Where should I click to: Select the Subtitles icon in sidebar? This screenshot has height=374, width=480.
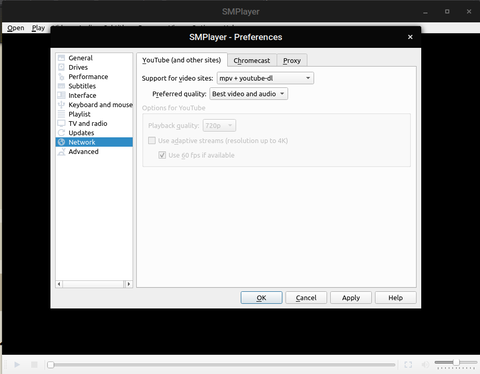pyautogui.click(x=61, y=86)
